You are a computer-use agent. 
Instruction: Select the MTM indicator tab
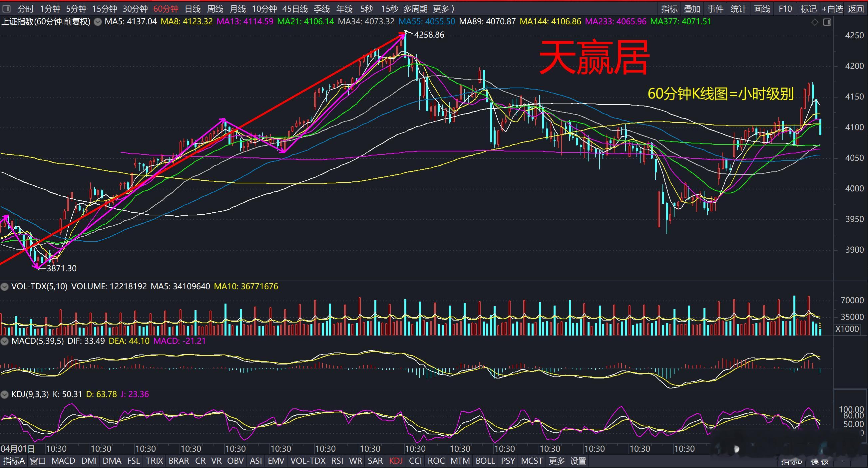point(460,461)
